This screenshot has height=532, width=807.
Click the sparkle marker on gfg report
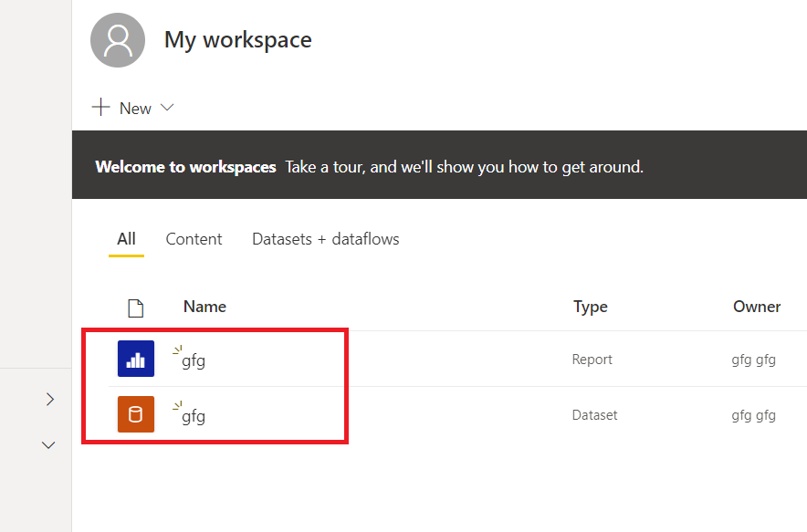pyautogui.click(x=177, y=349)
